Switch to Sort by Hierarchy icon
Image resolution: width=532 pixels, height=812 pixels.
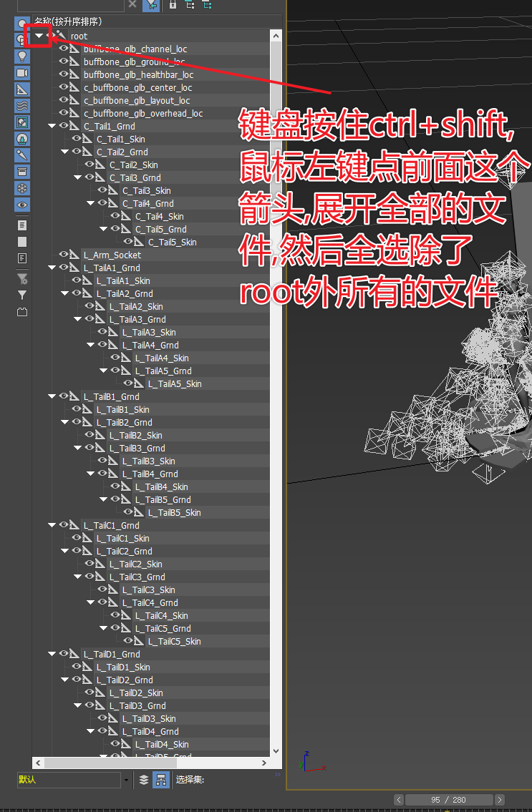click(x=160, y=779)
